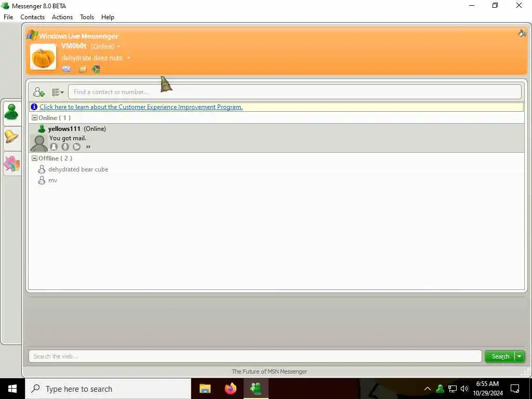Open File Explorer from the taskbar
532x399 pixels.
pyautogui.click(x=205, y=389)
